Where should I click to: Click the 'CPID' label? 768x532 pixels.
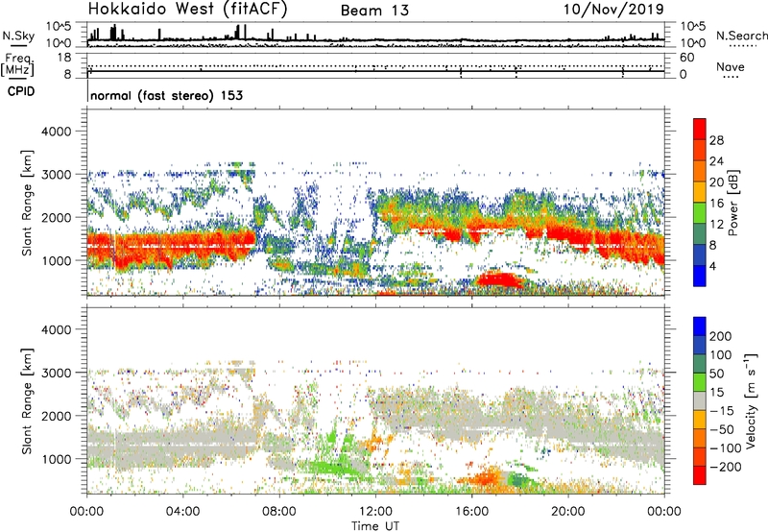pos(21,91)
